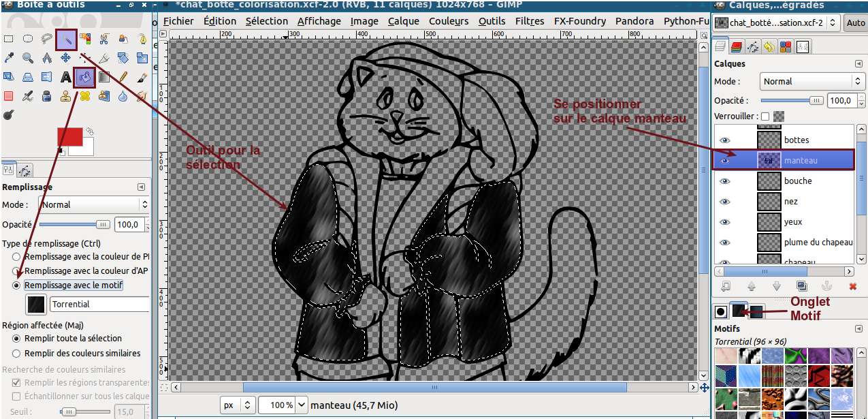
Task: Expand the zoom percentage dropdown
Action: (x=302, y=405)
